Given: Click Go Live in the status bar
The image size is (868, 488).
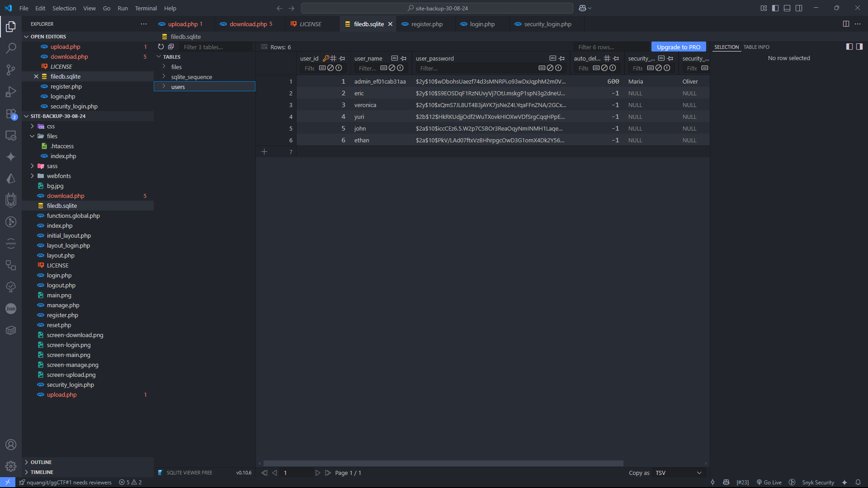Looking at the screenshot, I should 769,483.
